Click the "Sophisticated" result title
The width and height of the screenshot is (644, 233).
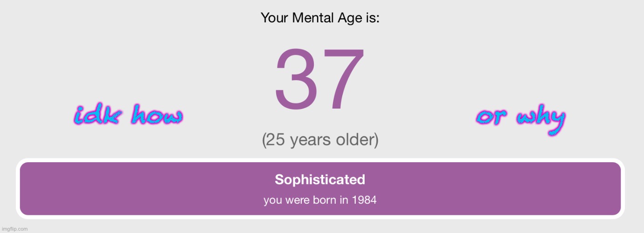(320, 179)
